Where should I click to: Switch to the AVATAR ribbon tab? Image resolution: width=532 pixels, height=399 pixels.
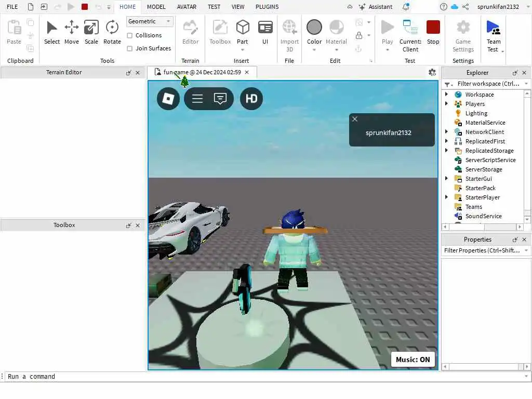tap(187, 7)
